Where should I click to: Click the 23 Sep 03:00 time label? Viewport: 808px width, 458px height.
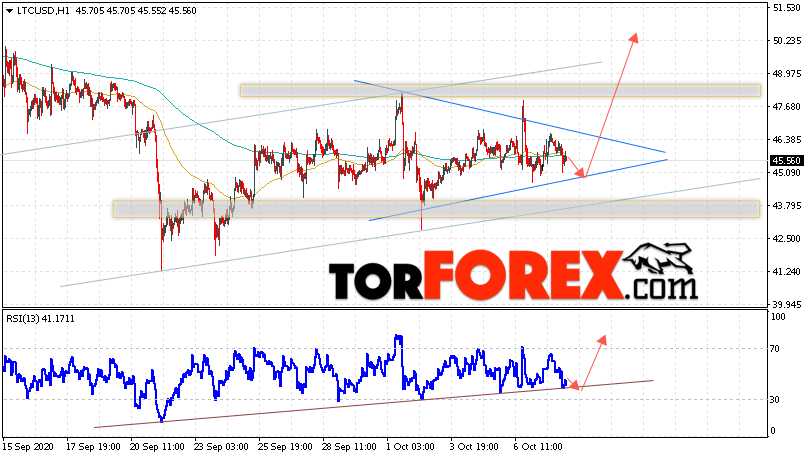point(221,447)
